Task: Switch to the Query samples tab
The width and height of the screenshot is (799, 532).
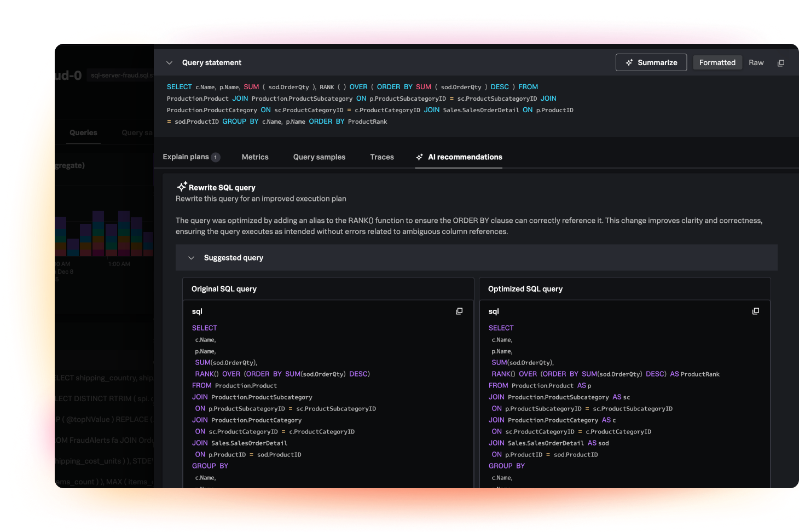Action: pyautogui.click(x=319, y=157)
